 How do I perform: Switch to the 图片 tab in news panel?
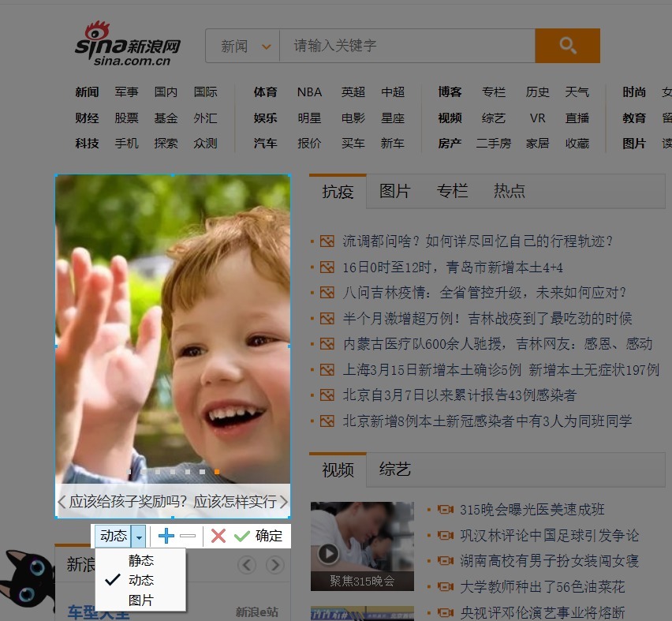[394, 191]
